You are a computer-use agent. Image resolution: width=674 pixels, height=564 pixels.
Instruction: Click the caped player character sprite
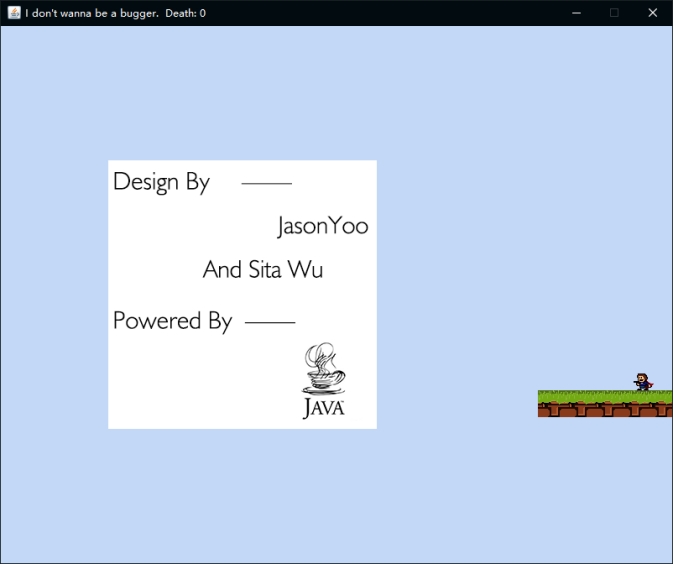643,382
